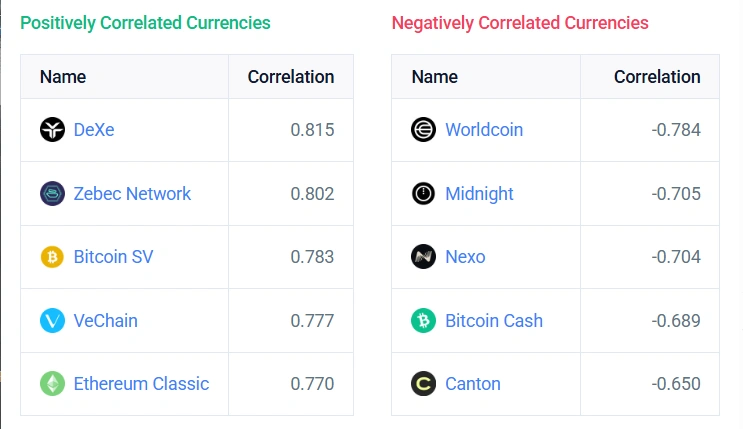This screenshot has height=429, width=743.
Task: Click the Canton coin icon
Action: [423, 384]
